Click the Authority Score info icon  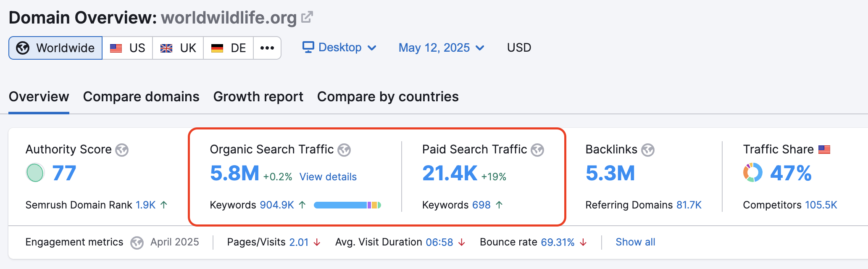[x=122, y=150]
